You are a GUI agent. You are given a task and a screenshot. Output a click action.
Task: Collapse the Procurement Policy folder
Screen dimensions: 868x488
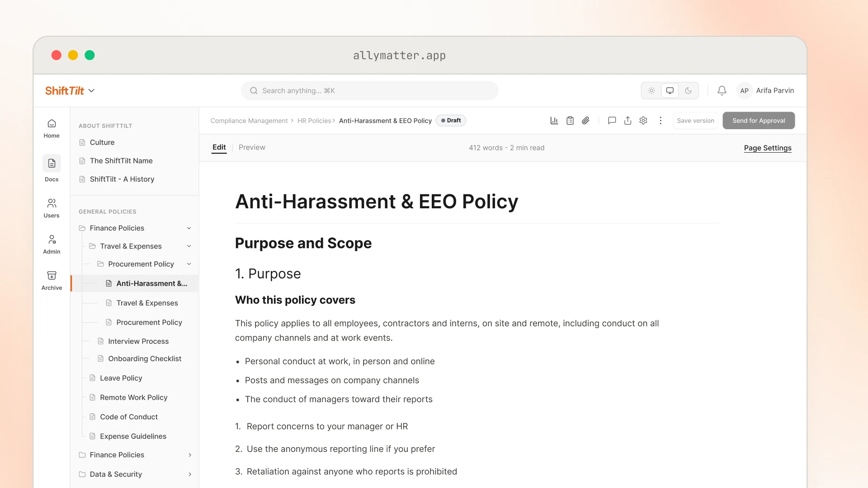[189, 264]
